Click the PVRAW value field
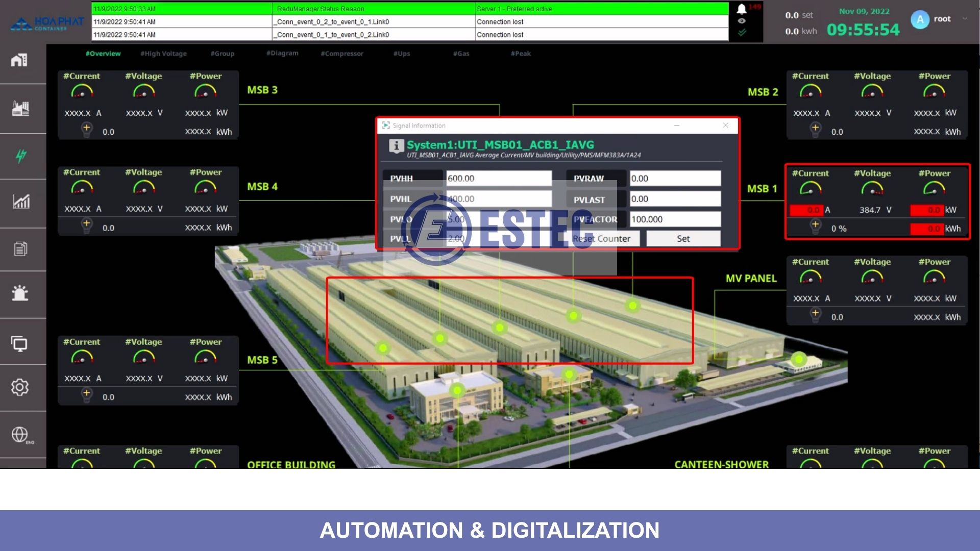The width and height of the screenshot is (980, 551). click(x=675, y=178)
